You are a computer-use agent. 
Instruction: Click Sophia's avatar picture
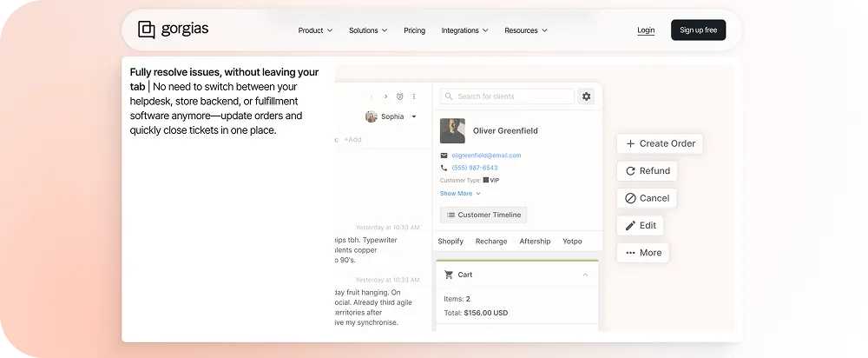click(x=371, y=116)
